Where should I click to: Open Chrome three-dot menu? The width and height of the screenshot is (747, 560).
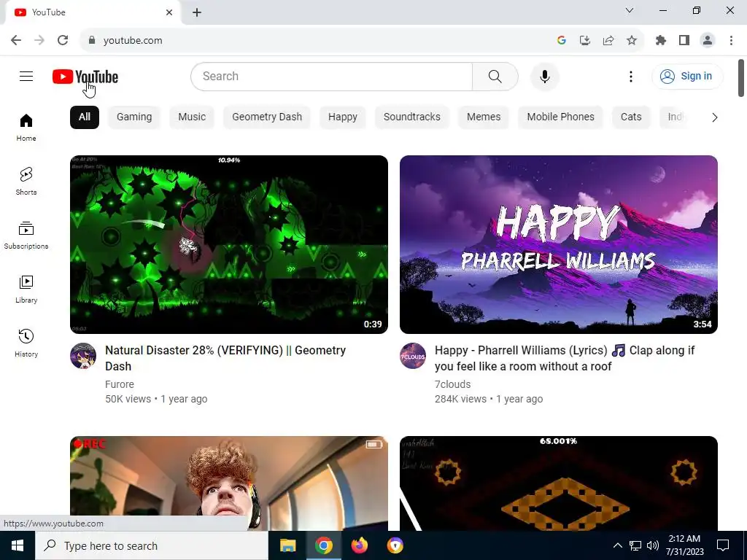coord(731,40)
